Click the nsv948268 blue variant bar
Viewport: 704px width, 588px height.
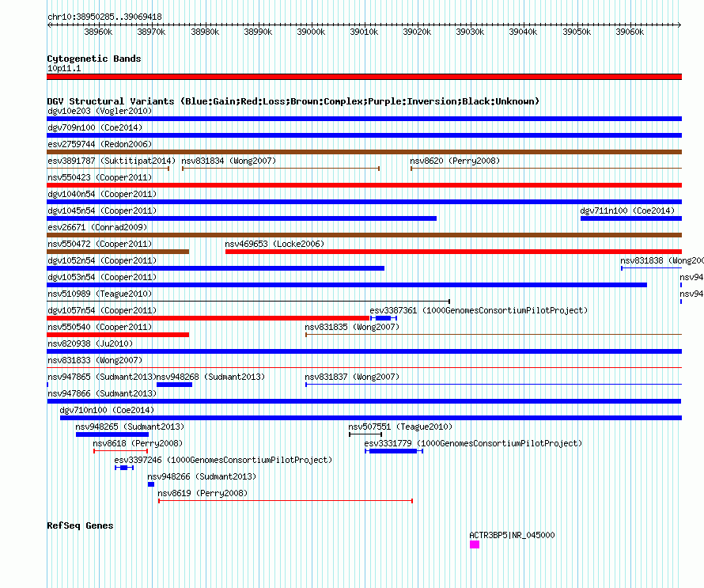174,385
